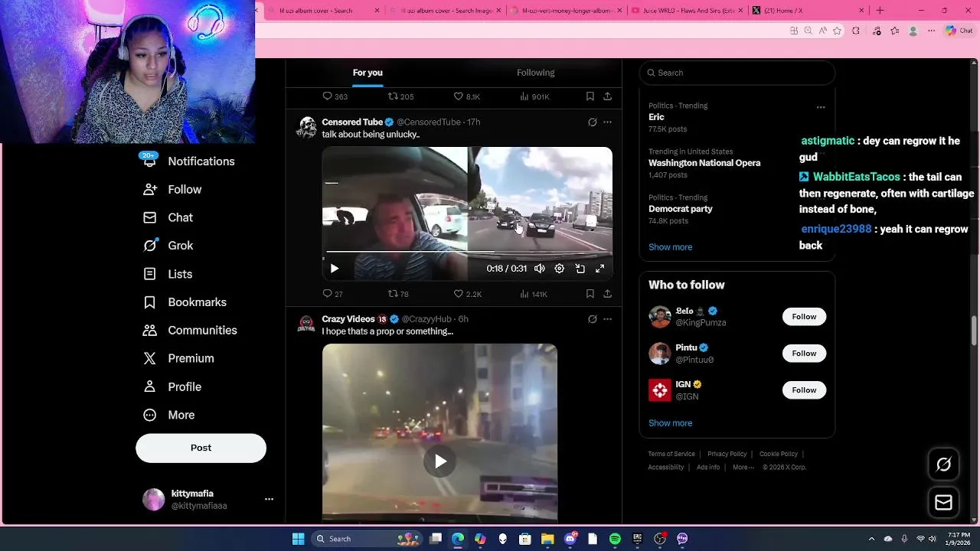Click the page vertical scrollbar thumb

pos(975,329)
